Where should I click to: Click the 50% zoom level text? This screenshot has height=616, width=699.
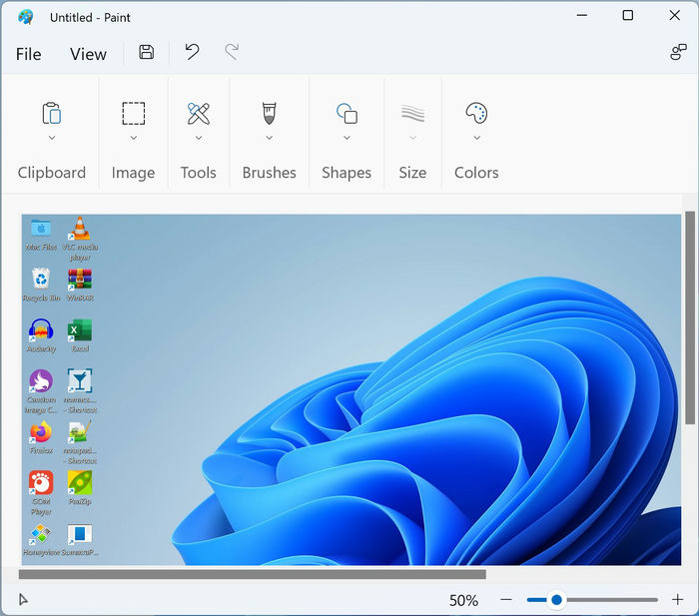pyautogui.click(x=463, y=600)
